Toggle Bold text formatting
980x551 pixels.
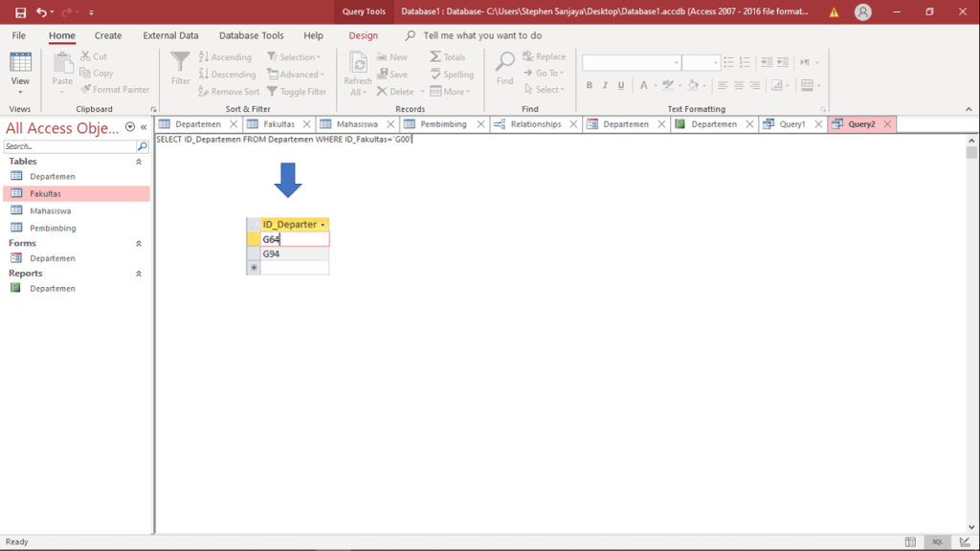590,85
